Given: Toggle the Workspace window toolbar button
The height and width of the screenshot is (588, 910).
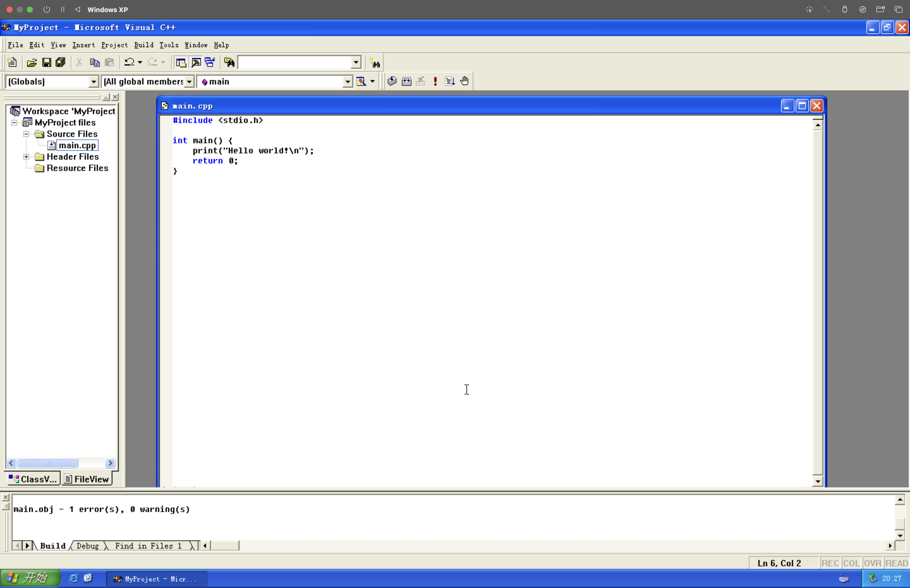Looking at the screenshot, I should 181,62.
